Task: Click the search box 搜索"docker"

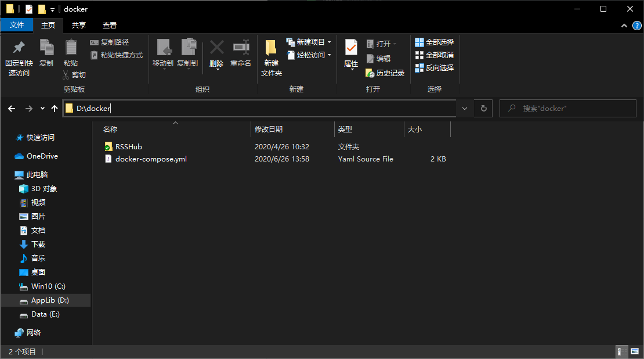Action: tap(567, 108)
